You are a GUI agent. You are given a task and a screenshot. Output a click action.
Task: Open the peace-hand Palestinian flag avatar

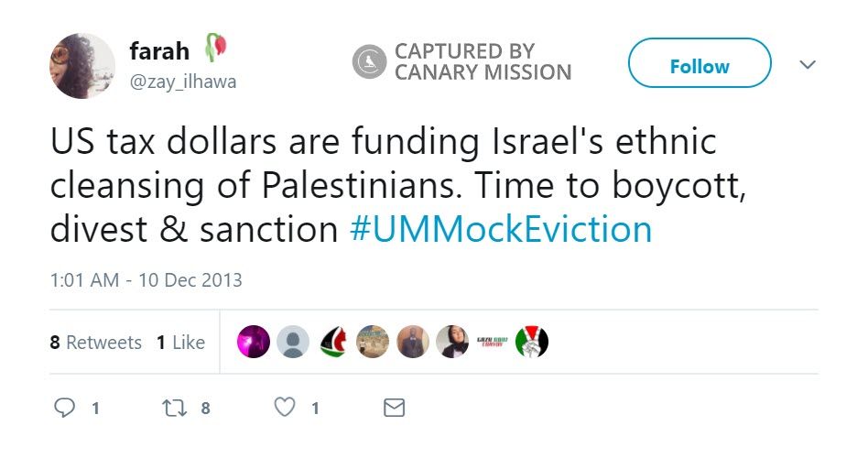(531, 342)
